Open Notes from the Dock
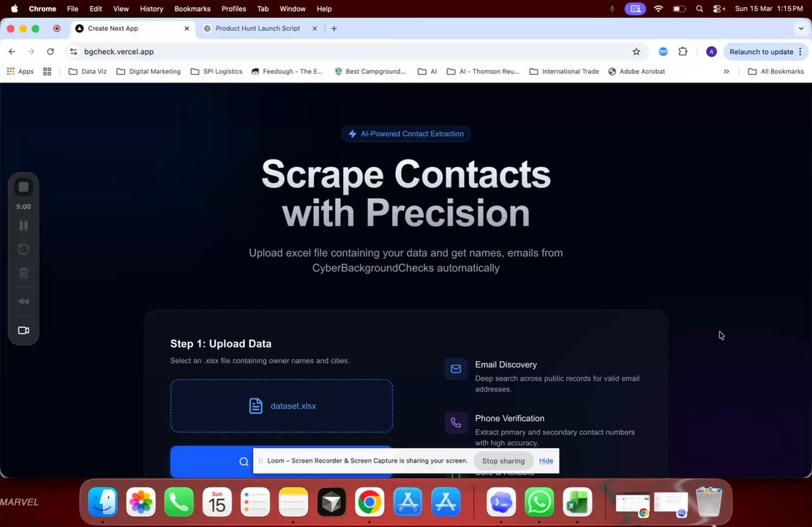The height and width of the screenshot is (527, 812). pyautogui.click(x=293, y=501)
